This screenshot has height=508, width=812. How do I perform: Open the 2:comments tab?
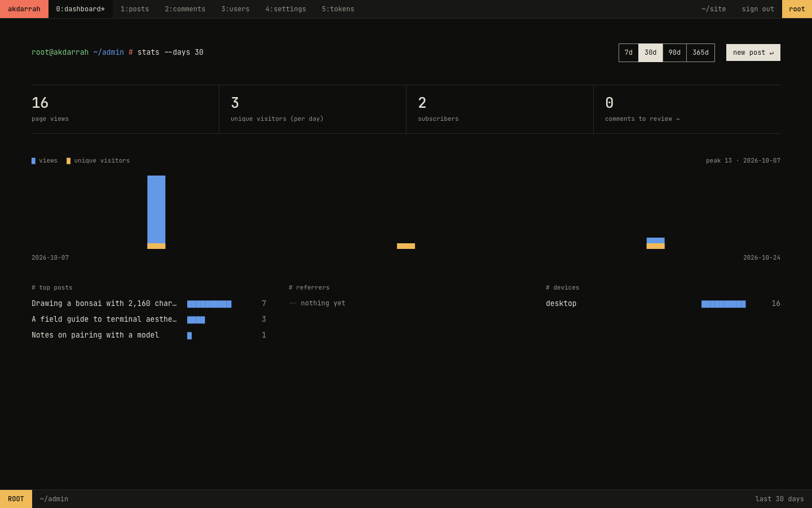[185, 9]
